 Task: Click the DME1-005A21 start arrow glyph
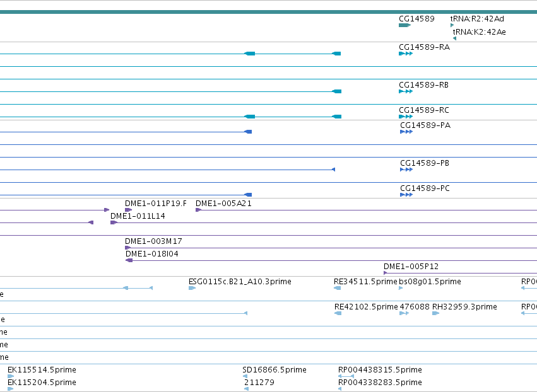click(x=198, y=210)
